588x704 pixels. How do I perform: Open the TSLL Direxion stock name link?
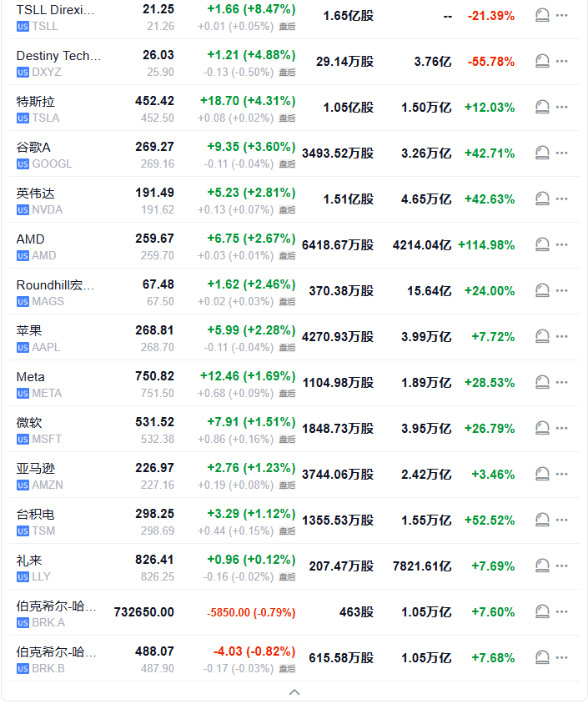(x=56, y=10)
